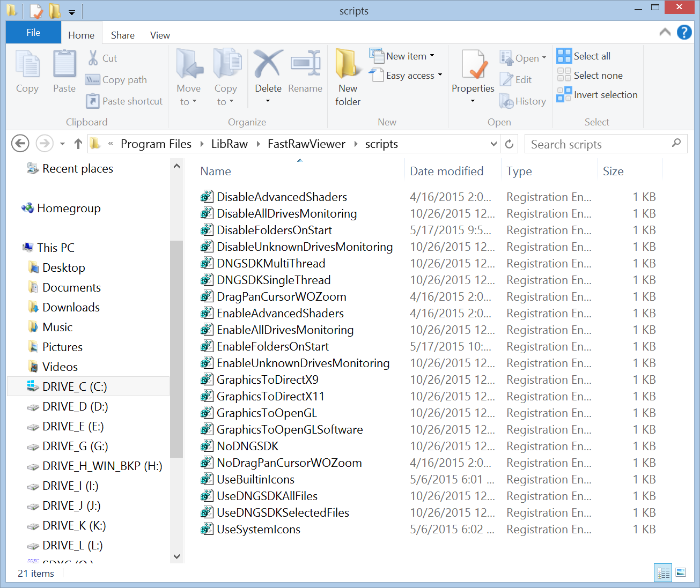Image resolution: width=700 pixels, height=588 pixels.
Task: Click the Help question mark icon
Action: (x=684, y=33)
